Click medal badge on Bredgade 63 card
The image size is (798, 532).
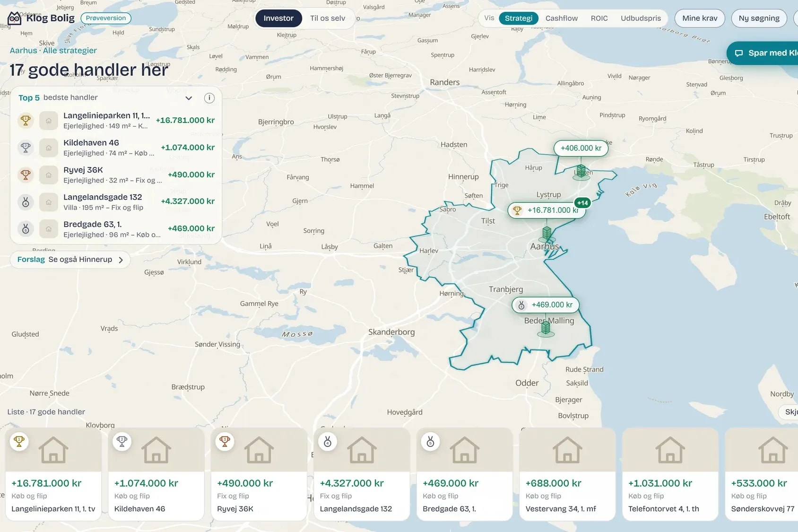pyautogui.click(x=431, y=442)
